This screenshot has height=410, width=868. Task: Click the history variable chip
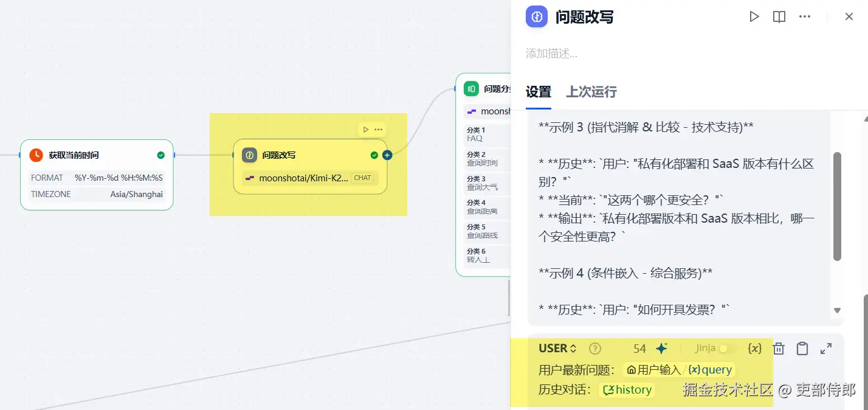coord(627,389)
